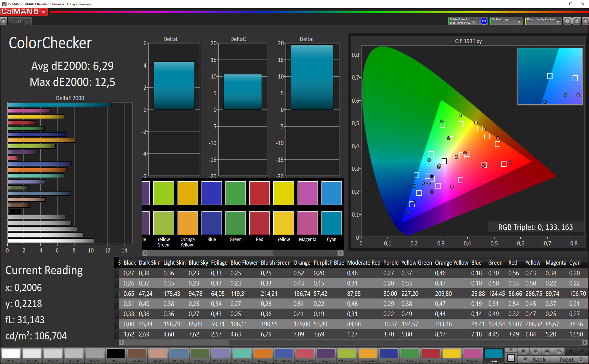Screen dimensions: 589x364
Task: Select the Orange Yellow patch swatch
Action: tap(368, 355)
